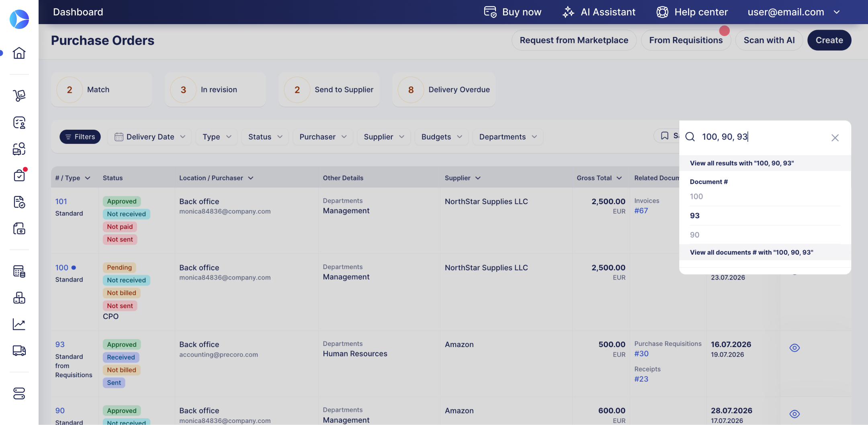Open the Home icon in sidebar
The image size is (868, 425).
tap(19, 53)
